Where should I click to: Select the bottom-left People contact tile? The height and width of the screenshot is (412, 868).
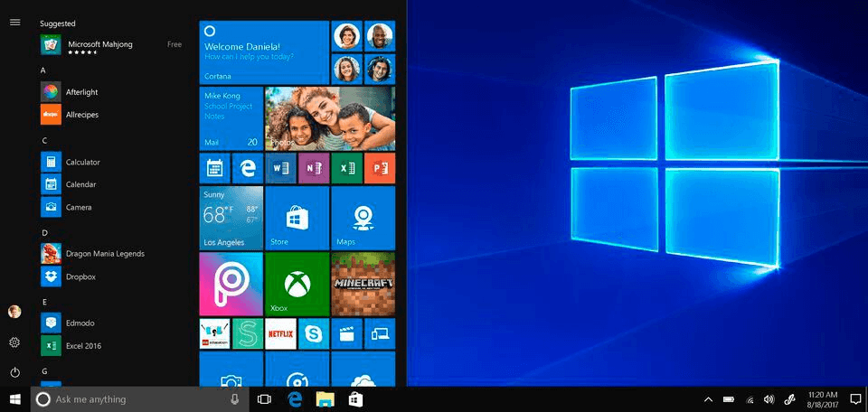(x=347, y=70)
